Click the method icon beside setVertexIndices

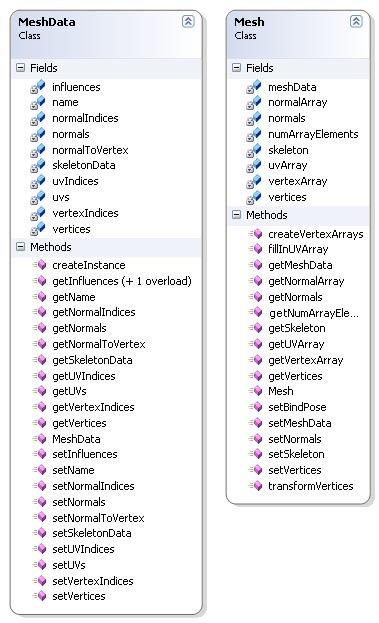40,581
